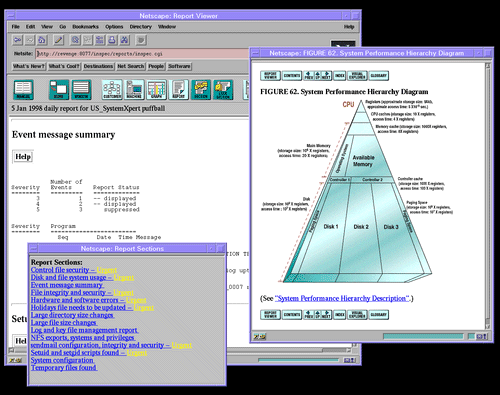Follow System Performance Hierarchy Description link
500x395 pixels.
click(342, 298)
